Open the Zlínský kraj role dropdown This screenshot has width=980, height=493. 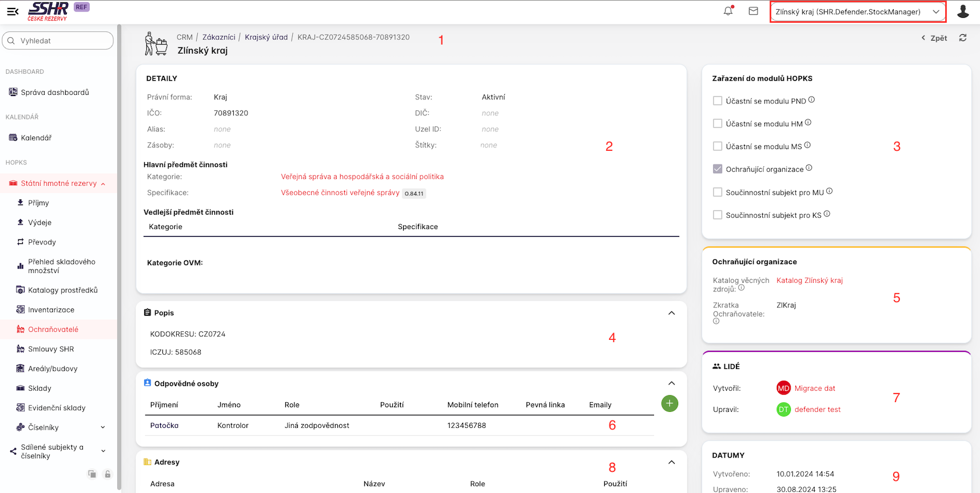[x=857, y=12]
